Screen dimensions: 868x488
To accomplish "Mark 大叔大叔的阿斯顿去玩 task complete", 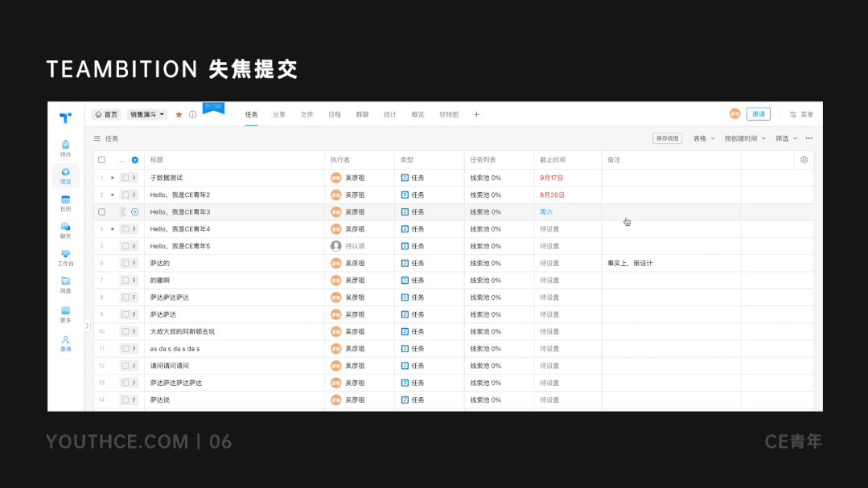I will click(125, 331).
